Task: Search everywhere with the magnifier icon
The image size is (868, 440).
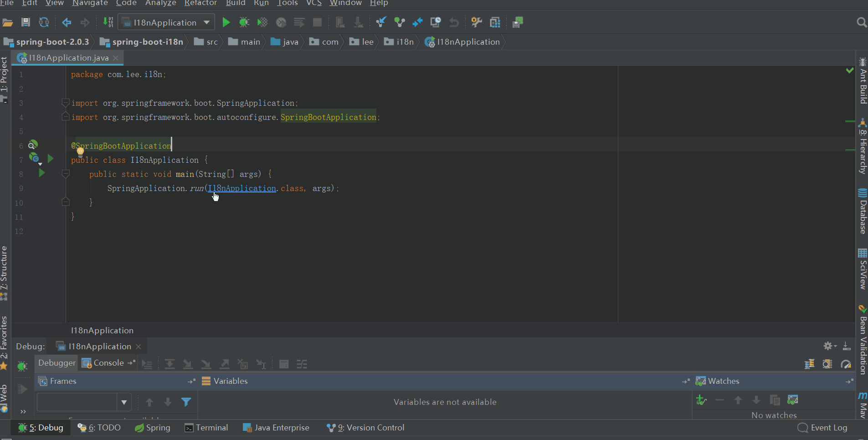Action: (x=861, y=22)
